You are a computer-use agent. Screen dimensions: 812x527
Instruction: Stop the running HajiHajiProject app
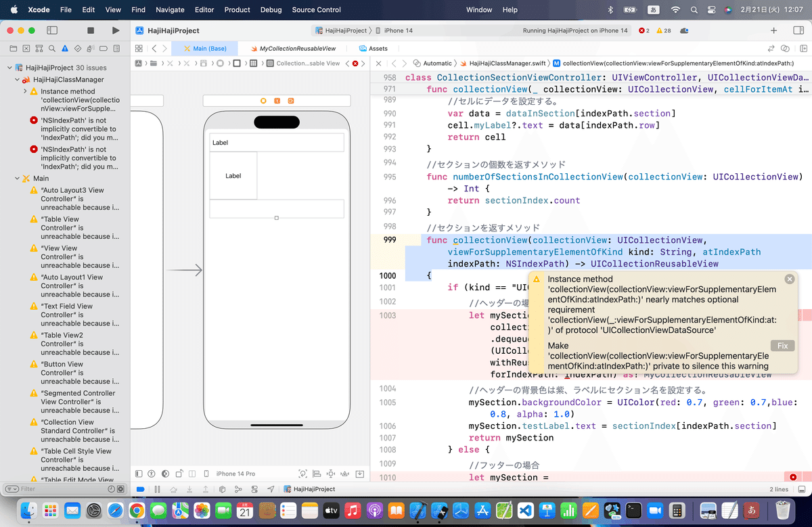coord(91,30)
